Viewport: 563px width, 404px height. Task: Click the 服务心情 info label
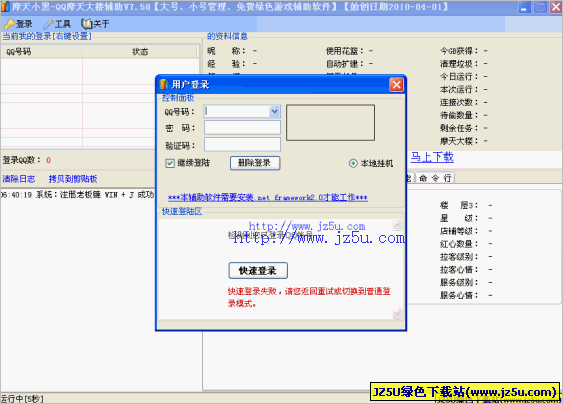[x=459, y=295]
